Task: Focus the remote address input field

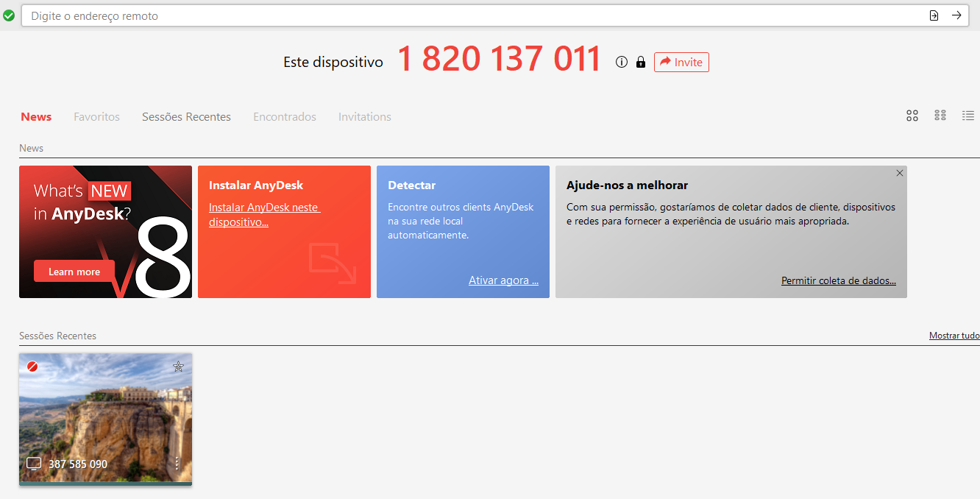Action: coord(471,15)
